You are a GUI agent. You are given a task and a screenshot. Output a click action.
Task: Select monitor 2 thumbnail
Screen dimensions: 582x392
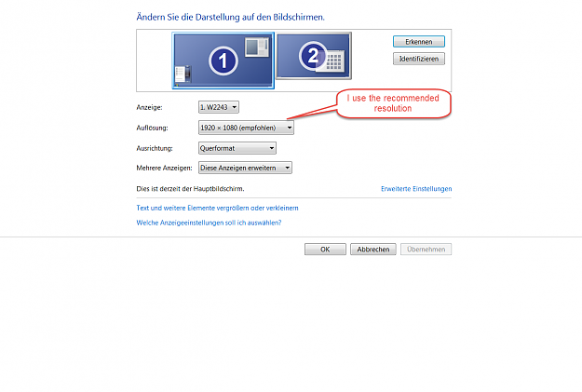click(314, 56)
